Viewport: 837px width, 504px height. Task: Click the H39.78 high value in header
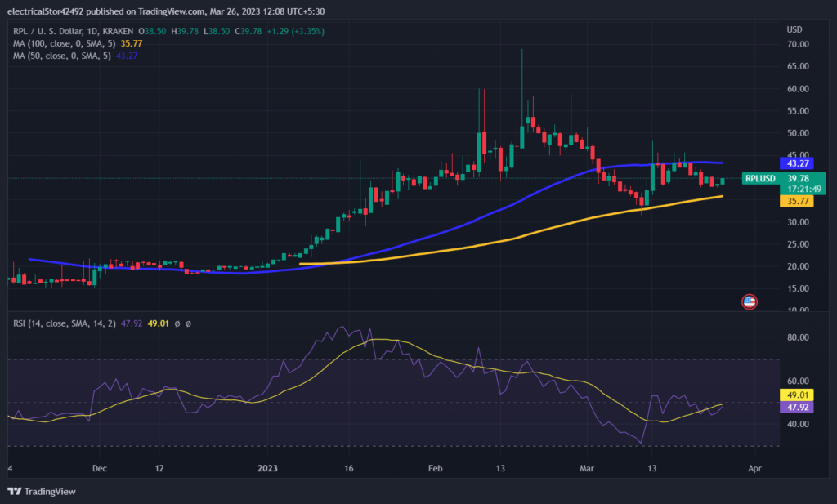(x=185, y=32)
